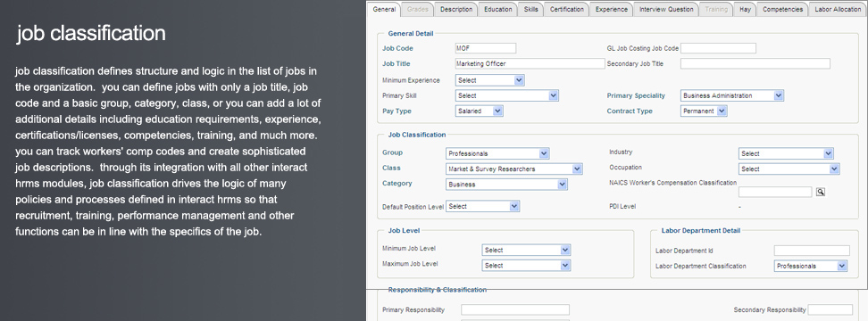Open the Contract Type Permanent dropdown
The width and height of the screenshot is (868, 321).
[x=704, y=111]
